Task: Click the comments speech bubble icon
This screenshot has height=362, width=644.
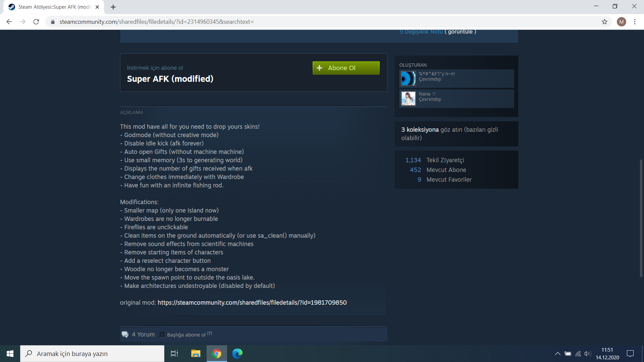Action: (x=125, y=335)
